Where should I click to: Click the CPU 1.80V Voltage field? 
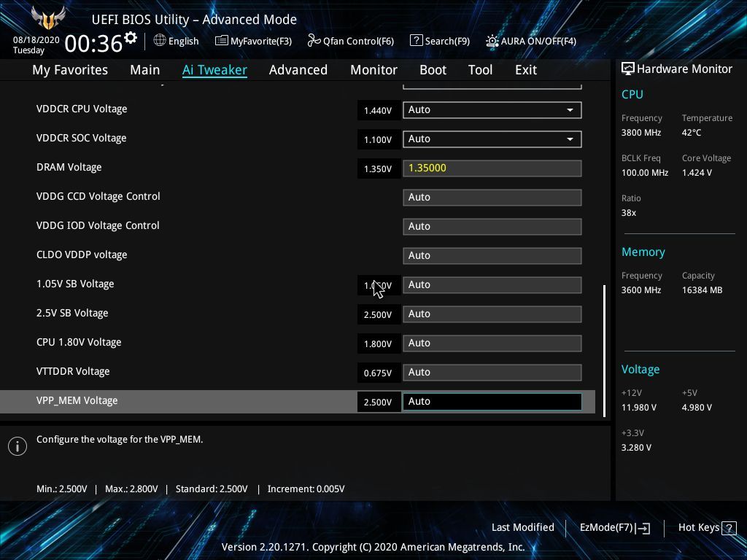coord(492,343)
